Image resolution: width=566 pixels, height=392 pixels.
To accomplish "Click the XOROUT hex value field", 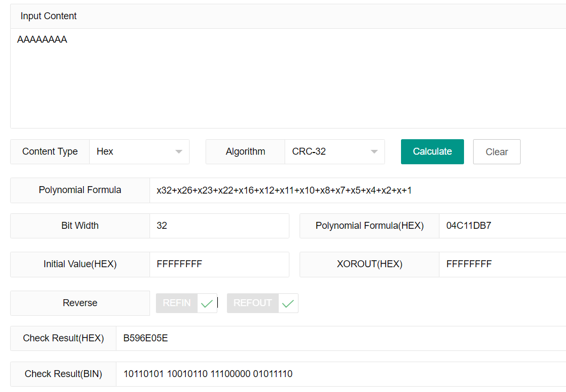I will [502, 264].
